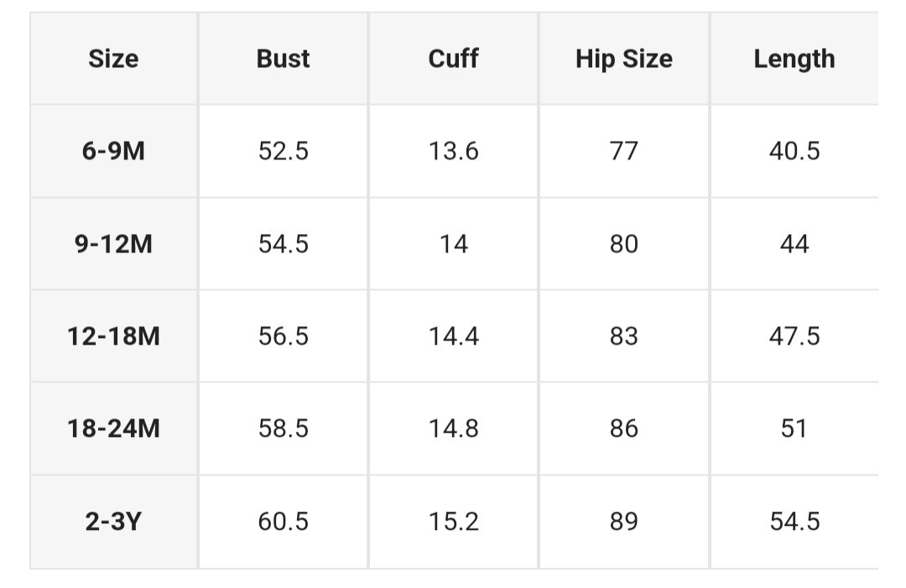Image resolution: width=906 pixels, height=588 pixels.
Task: Click bust value 52.5 for 6-9M
Action: [x=283, y=151]
